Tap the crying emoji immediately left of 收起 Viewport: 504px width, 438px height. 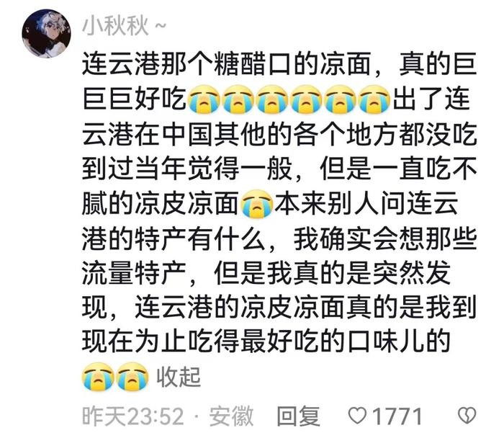132,377
